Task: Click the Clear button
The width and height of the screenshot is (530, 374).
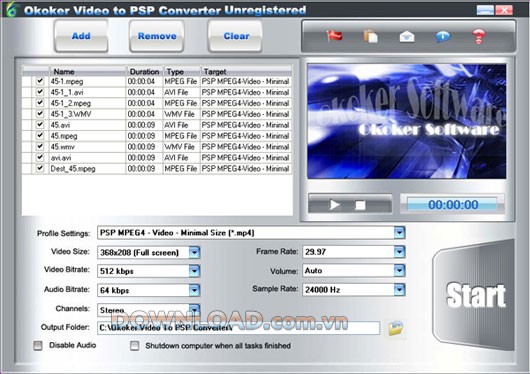Action: click(236, 36)
